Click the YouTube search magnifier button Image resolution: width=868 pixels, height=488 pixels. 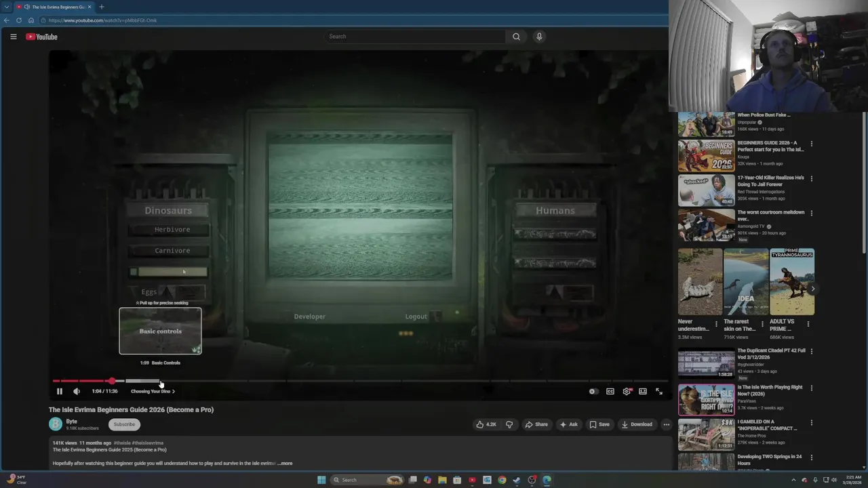[x=516, y=37]
